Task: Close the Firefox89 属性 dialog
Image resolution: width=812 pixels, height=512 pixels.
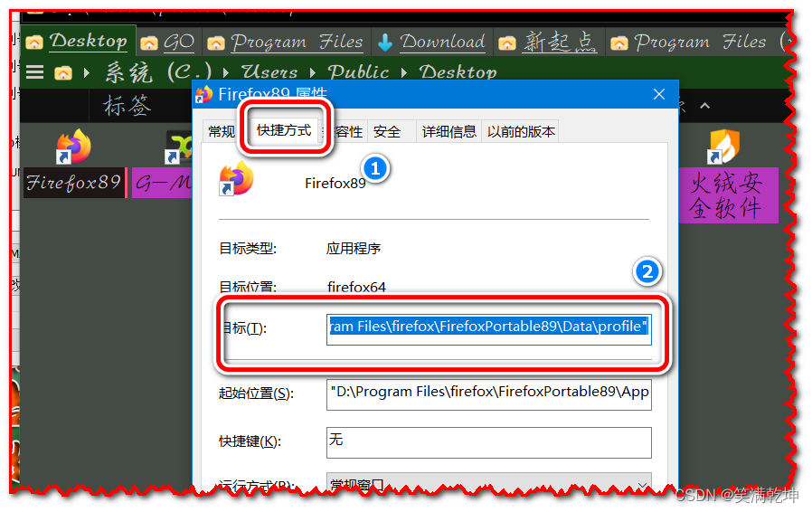Action: 658,94
